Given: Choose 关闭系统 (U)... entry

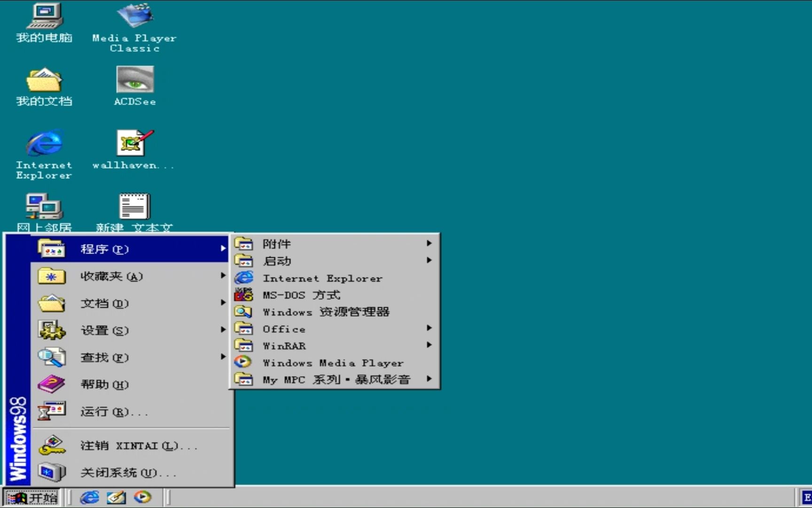Looking at the screenshot, I should tap(130, 472).
